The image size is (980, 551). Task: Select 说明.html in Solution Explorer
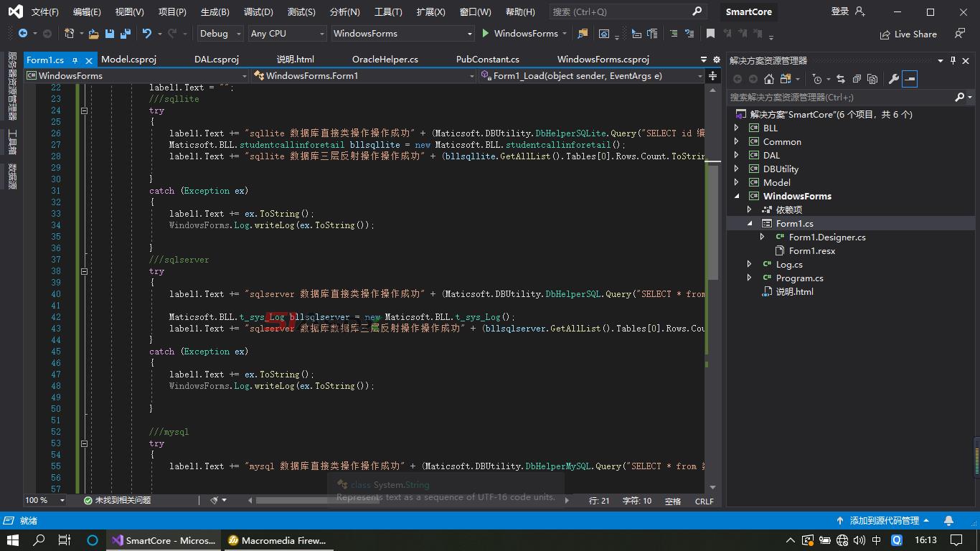click(x=794, y=291)
